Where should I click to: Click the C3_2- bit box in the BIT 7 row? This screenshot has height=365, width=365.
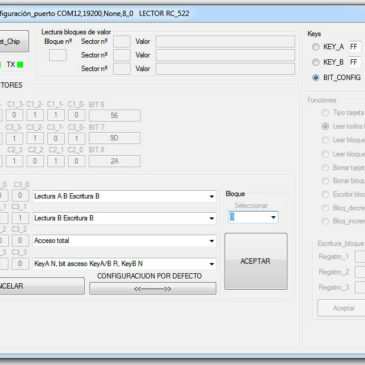point(35,138)
